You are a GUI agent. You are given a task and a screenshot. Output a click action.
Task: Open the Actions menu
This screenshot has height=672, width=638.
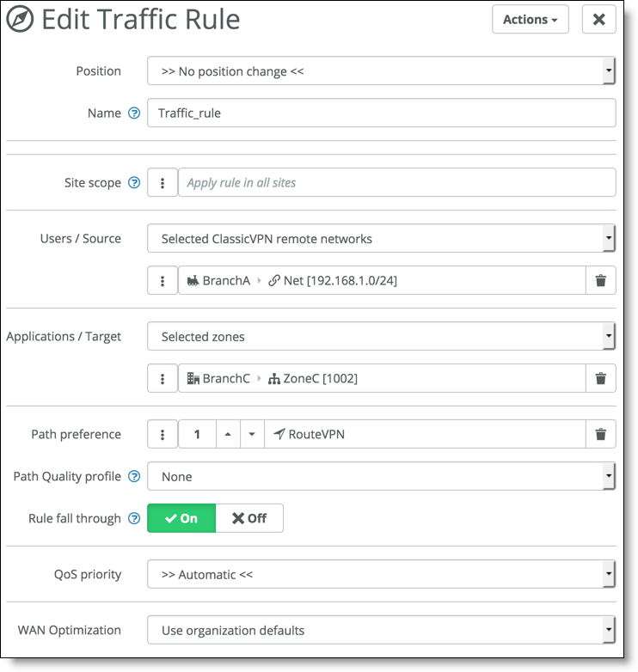(x=531, y=19)
